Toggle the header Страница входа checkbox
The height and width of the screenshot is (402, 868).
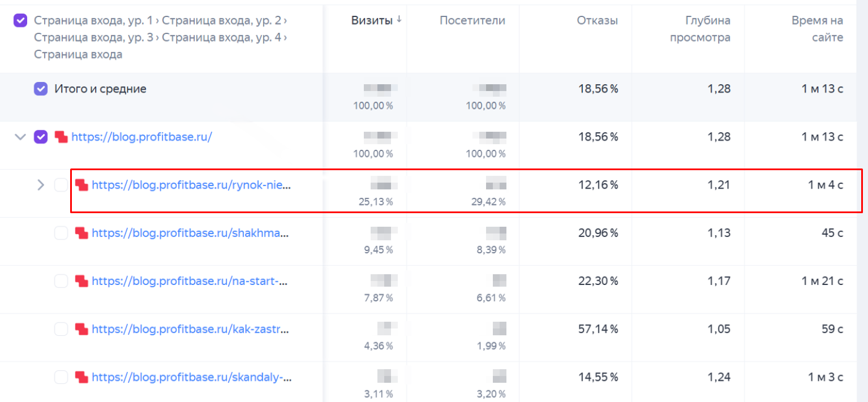coord(20,21)
